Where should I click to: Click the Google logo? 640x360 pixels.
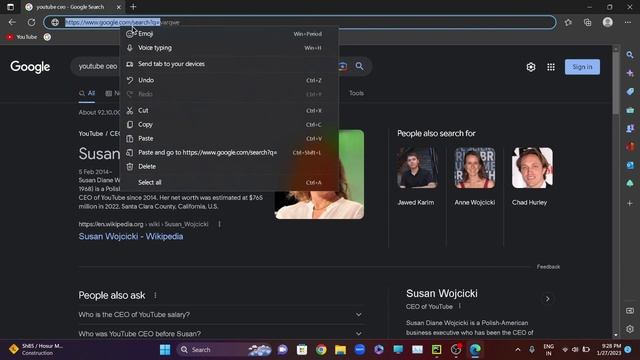[x=30, y=67]
